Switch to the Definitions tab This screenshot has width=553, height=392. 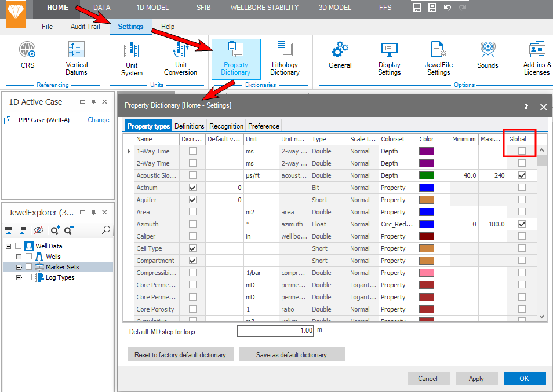coord(189,126)
